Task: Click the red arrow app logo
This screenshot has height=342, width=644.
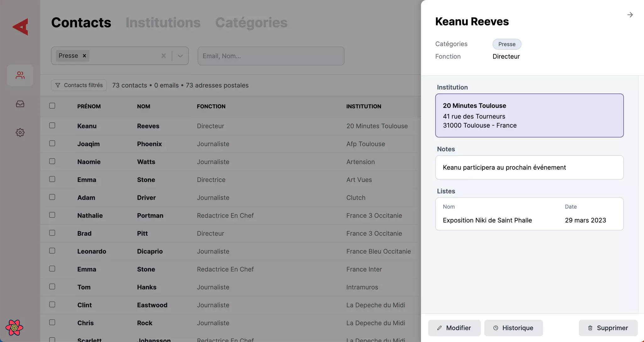Action: (21, 27)
